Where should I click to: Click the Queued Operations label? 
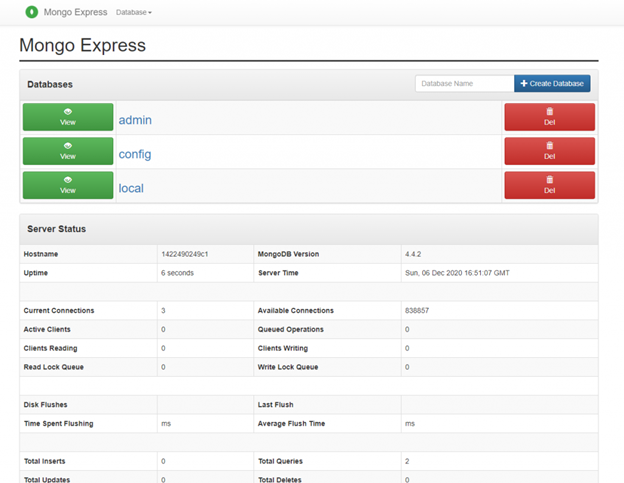(291, 329)
